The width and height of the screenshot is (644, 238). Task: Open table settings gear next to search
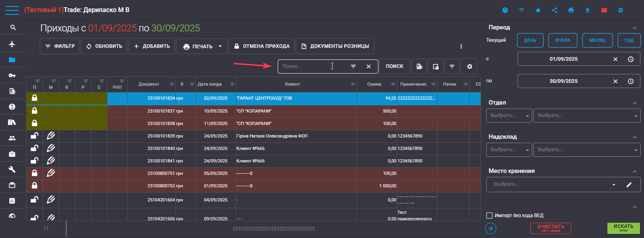tap(469, 66)
